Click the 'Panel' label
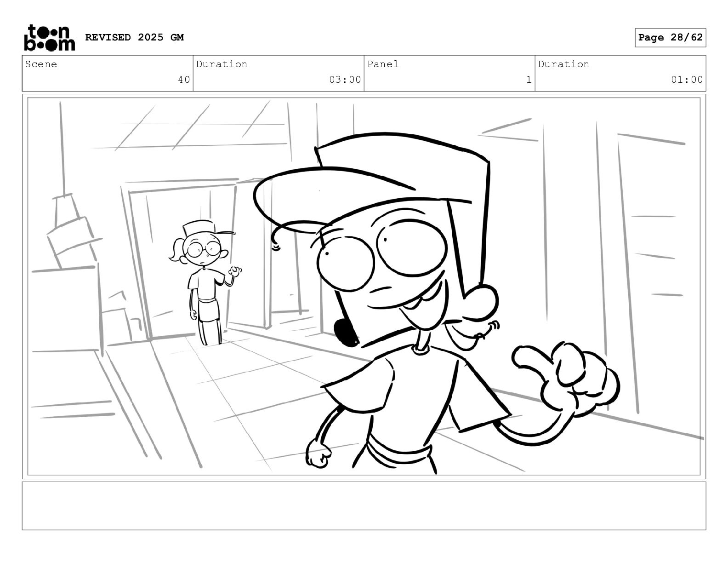The height and width of the screenshot is (563, 728). (x=383, y=64)
